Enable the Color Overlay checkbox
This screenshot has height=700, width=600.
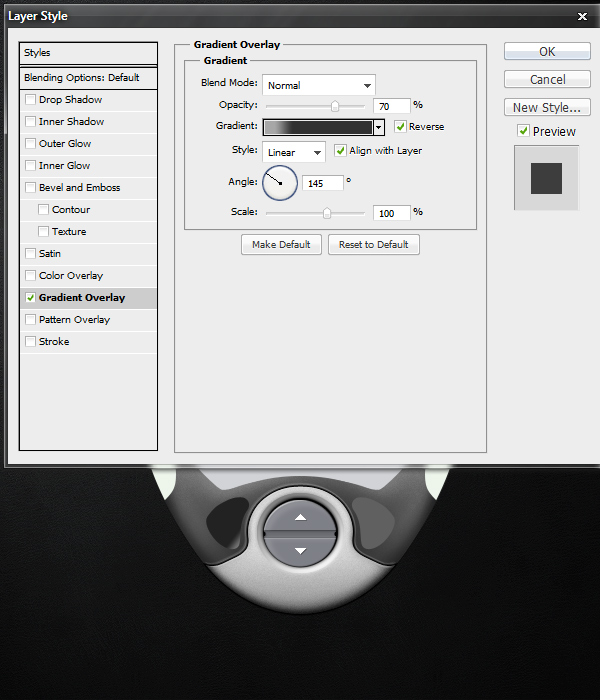(x=30, y=275)
